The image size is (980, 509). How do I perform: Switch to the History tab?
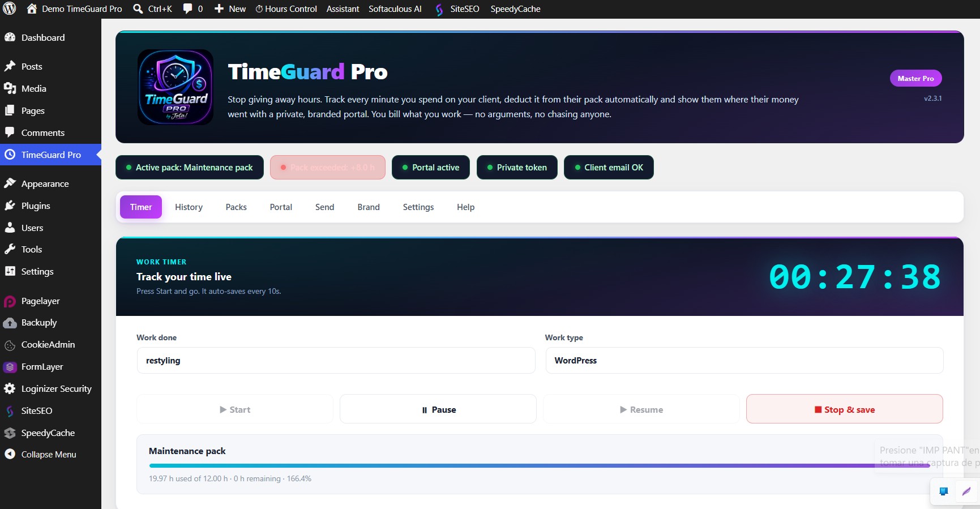click(x=189, y=207)
